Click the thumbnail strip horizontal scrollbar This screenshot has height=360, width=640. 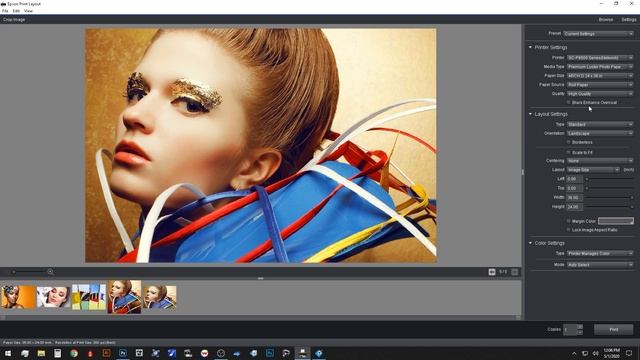260,317
